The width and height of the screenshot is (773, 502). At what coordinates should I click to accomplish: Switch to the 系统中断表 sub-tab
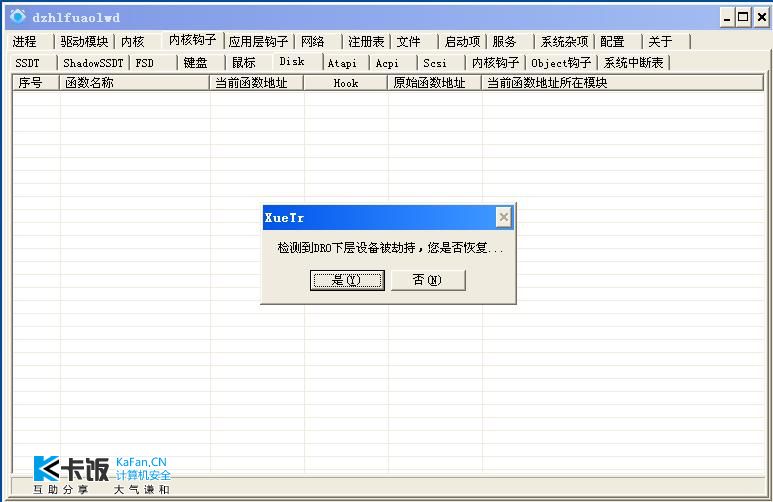(634, 63)
